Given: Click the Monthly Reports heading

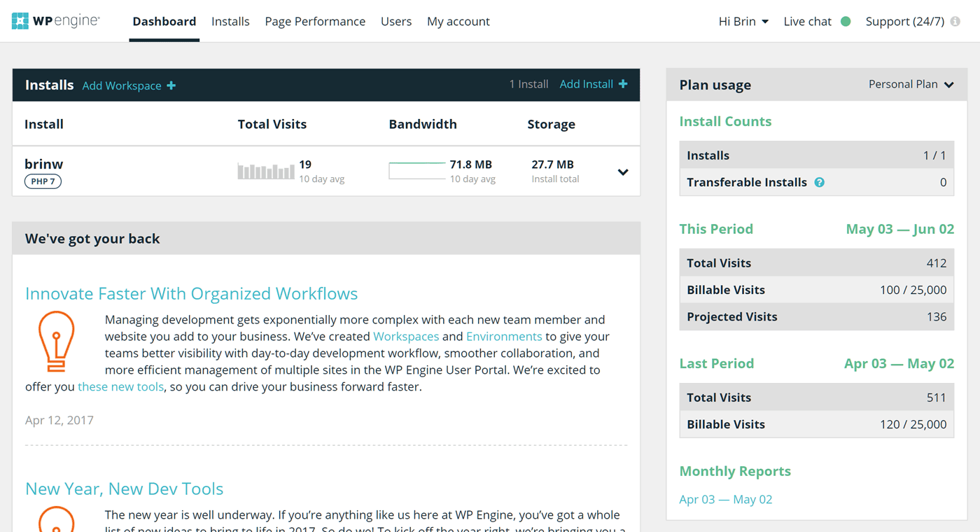Looking at the screenshot, I should [735, 471].
